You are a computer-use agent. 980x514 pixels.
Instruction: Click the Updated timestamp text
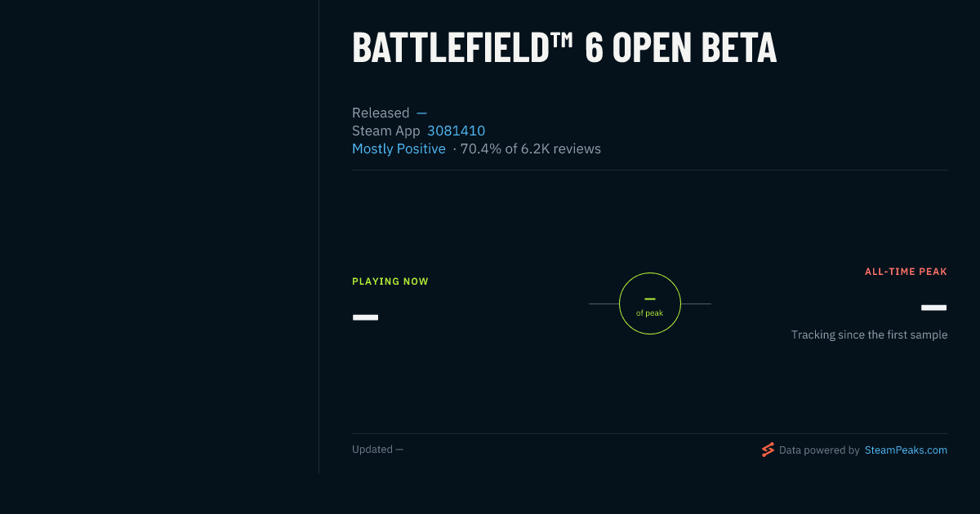coord(377,450)
